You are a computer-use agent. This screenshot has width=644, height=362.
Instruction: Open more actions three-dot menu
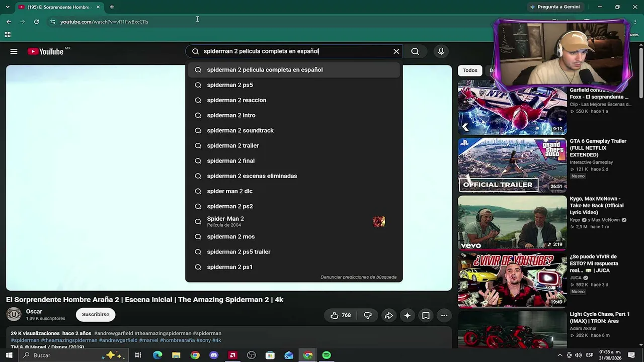pyautogui.click(x=444, y=315)
